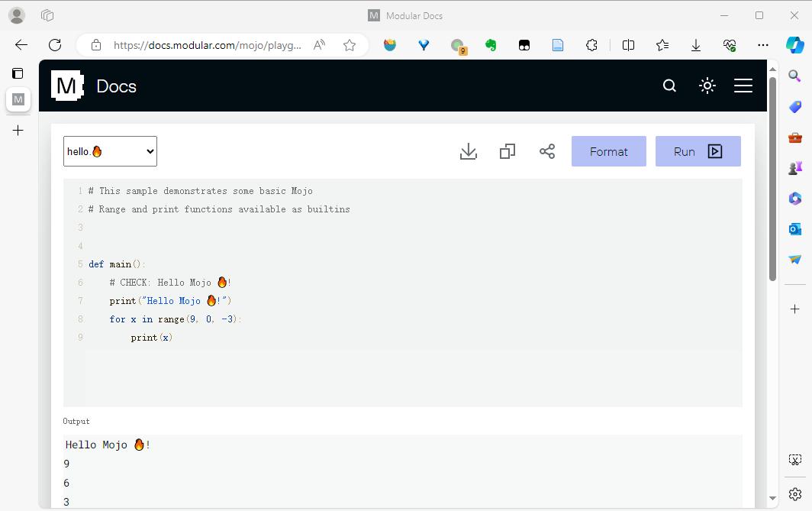Click the Format button
Viewport: 812px width, 511px height.
tap(608, 151)
